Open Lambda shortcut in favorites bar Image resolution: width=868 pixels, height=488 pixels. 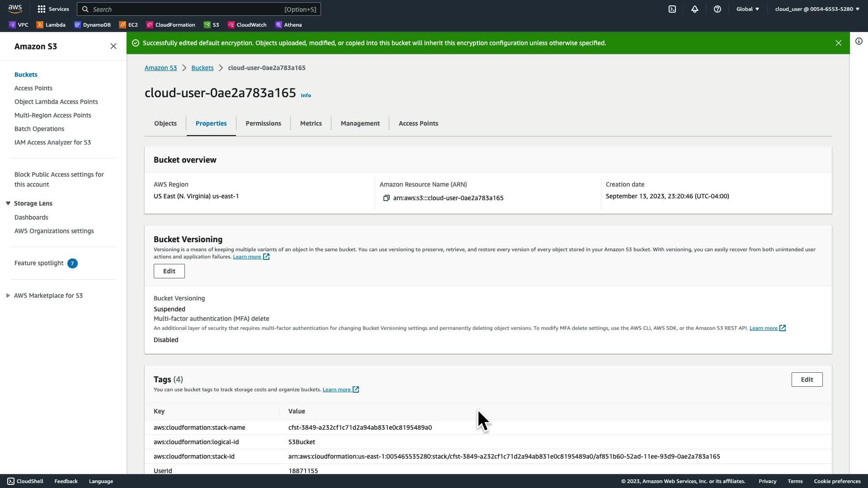[51, 25]
